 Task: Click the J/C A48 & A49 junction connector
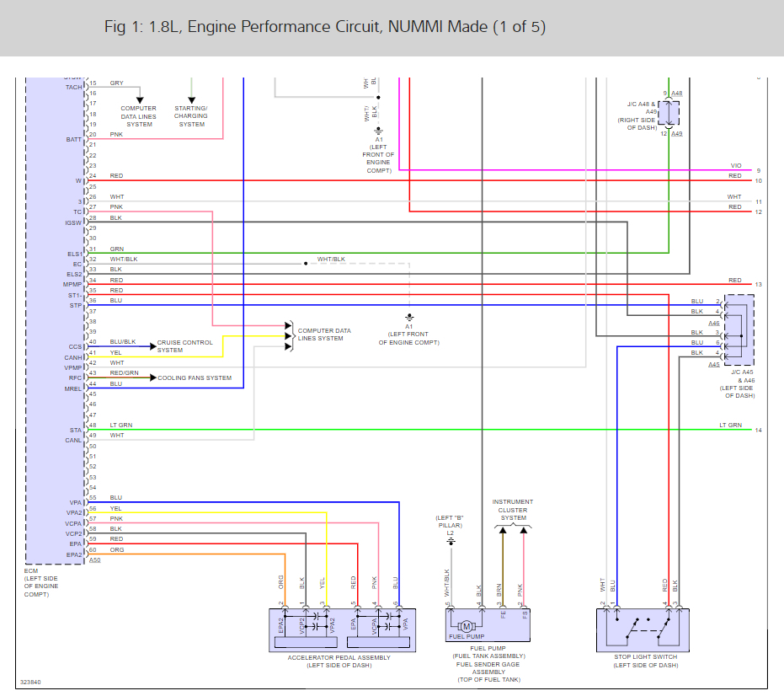click(x=669, y=113)
